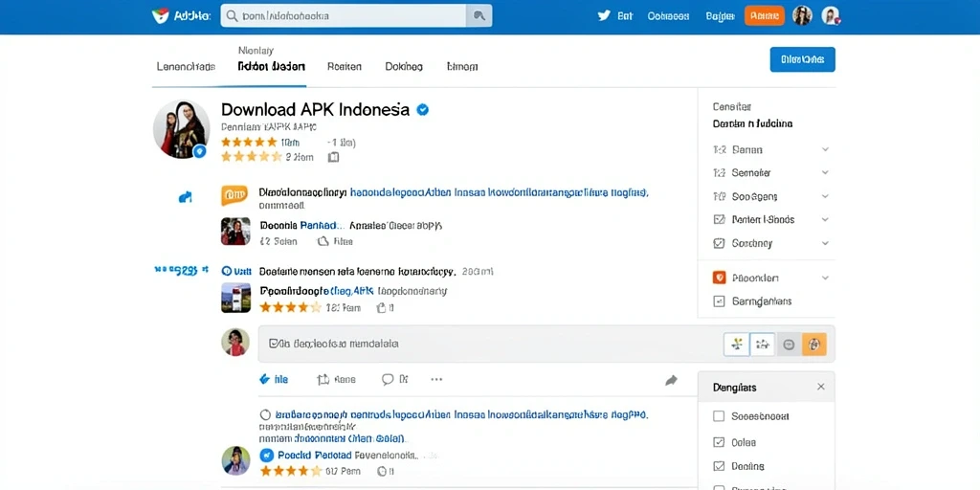Expand the 'Penten I-Sonds' row chevron
The image size is (980, 490).
pyautogui.click(x=825, y=220)
